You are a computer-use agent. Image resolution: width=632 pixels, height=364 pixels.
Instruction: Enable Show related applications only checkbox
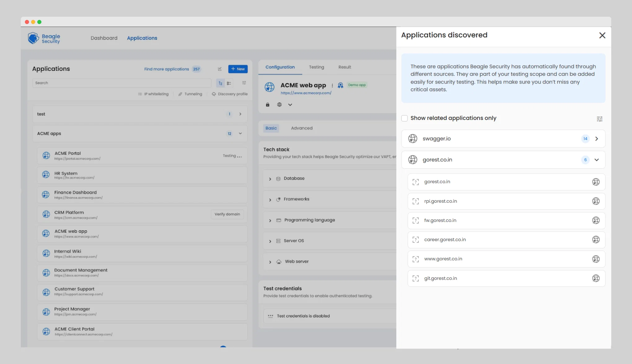[404, 118]
